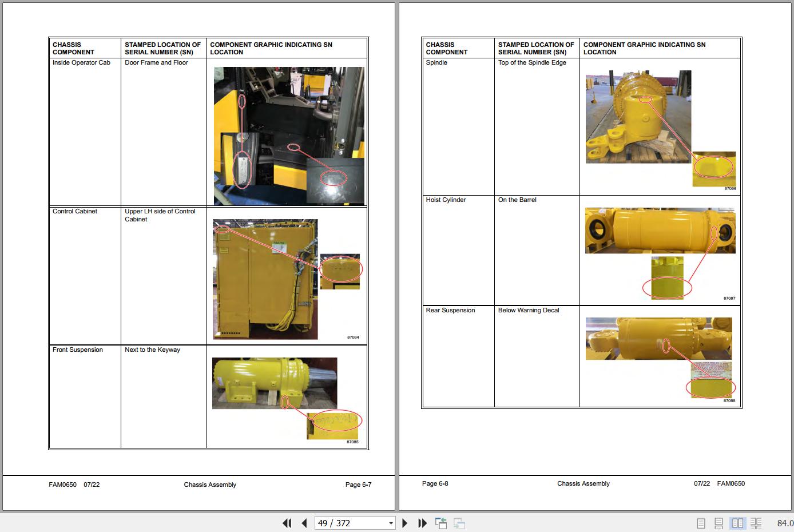Viewport: 794px width, 532px height.
Task: Jump to the last page
Action: pos(423,523)
